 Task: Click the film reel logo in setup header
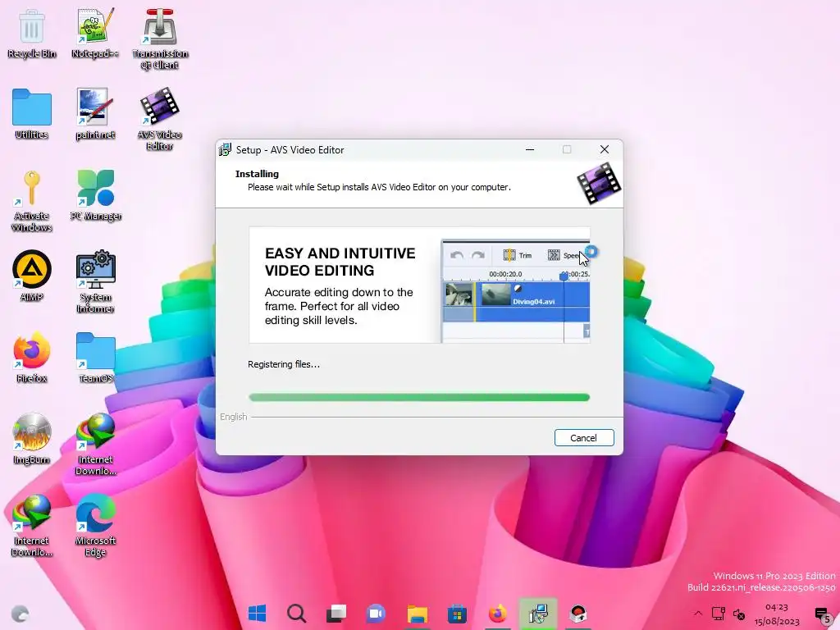599,184
